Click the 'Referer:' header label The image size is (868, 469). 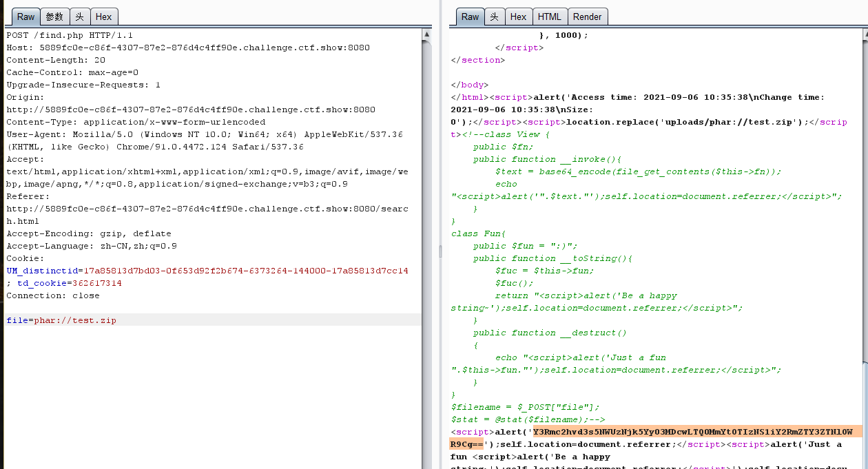coord(28,196)
